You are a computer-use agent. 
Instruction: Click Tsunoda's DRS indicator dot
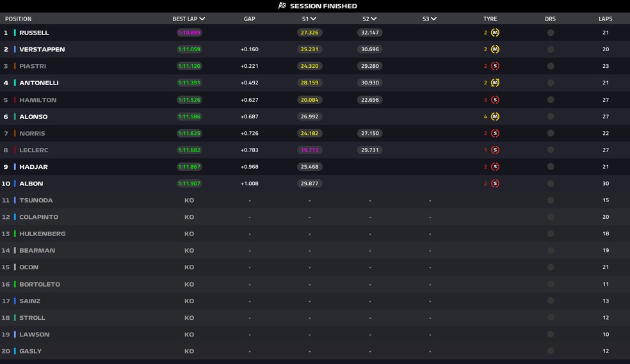551,200
